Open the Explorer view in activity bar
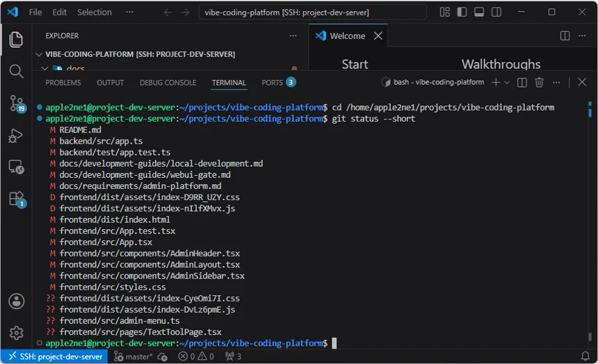The width and height of the screenshot is (598, 364). click(15, 40)
